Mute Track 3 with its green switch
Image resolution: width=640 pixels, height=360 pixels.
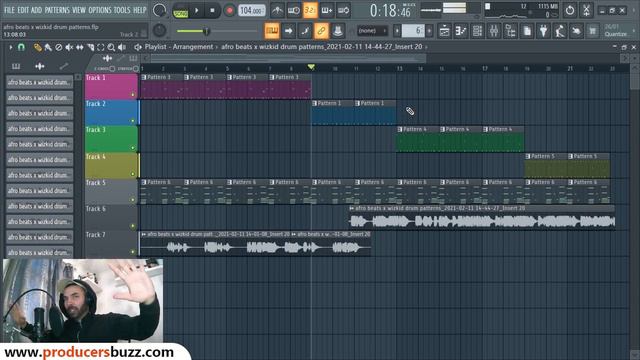click(x=133, y=148)
